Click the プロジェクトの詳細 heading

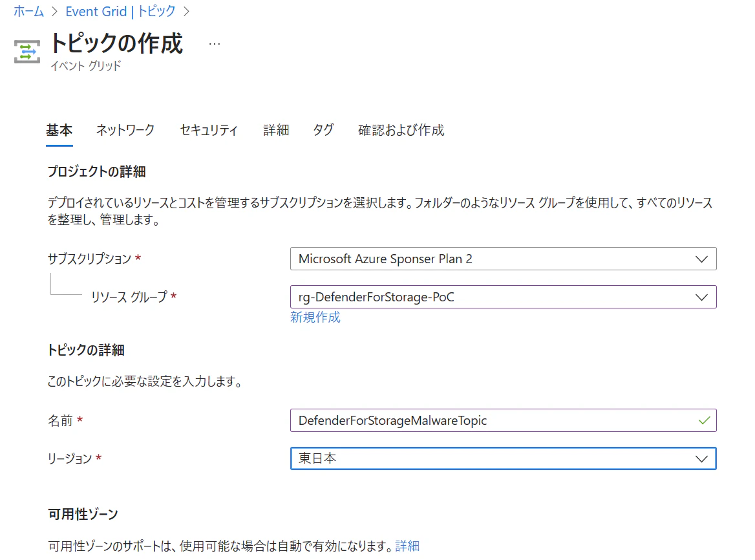click(x=96, y=172)
